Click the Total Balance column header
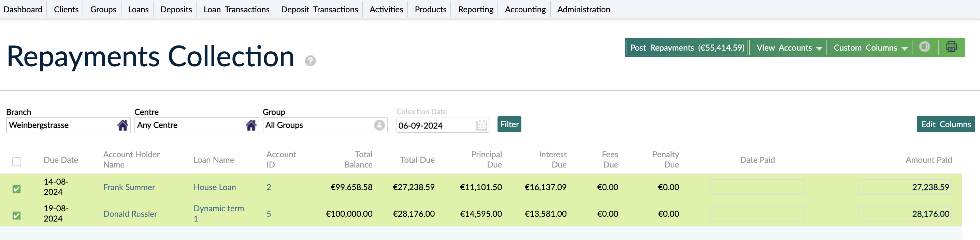980x240 pixels. click(358, 160)
